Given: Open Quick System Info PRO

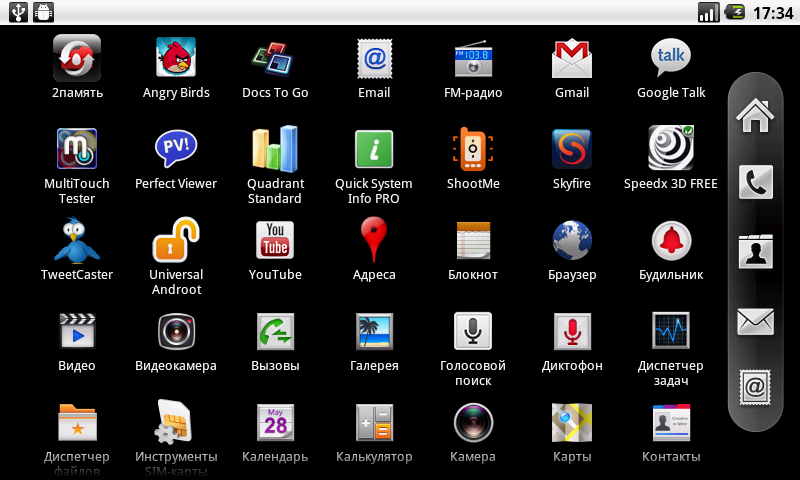Looking at the screenshot, I should pos(374,149).
